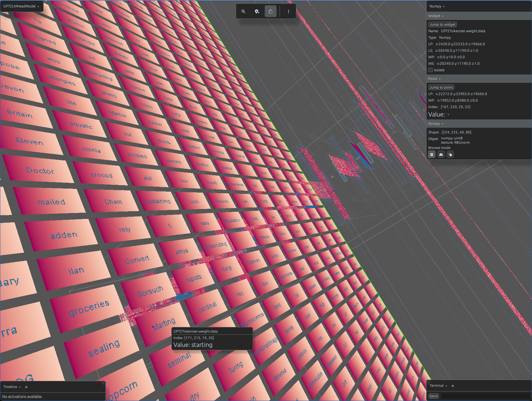The width and height of the screenshot is (532, 401).
Task: Click the Jump to point button
Action: pos(441,87)
